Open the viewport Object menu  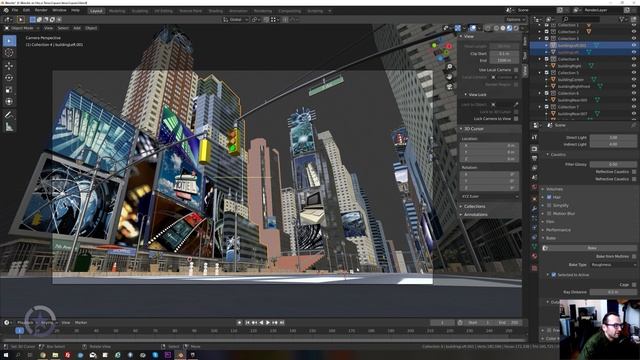[x=91, y=28]
